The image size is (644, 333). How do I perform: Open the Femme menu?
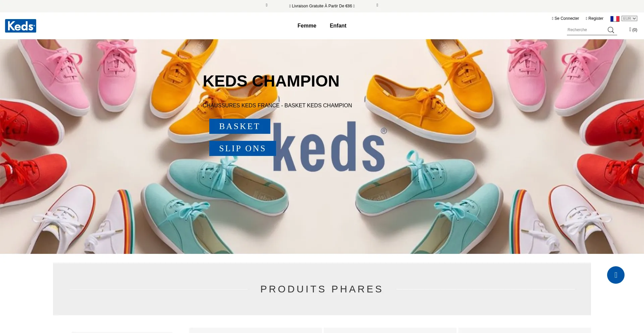click(x=307, y=26)
